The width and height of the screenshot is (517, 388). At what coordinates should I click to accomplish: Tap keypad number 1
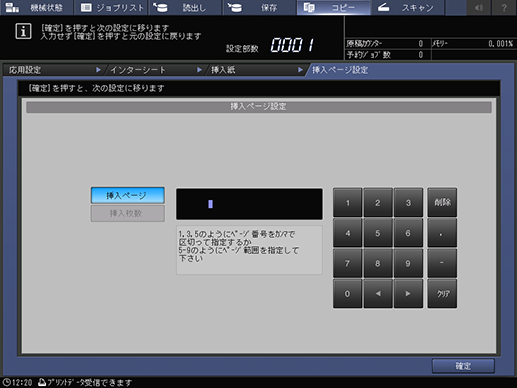click(x=347, y=203)
